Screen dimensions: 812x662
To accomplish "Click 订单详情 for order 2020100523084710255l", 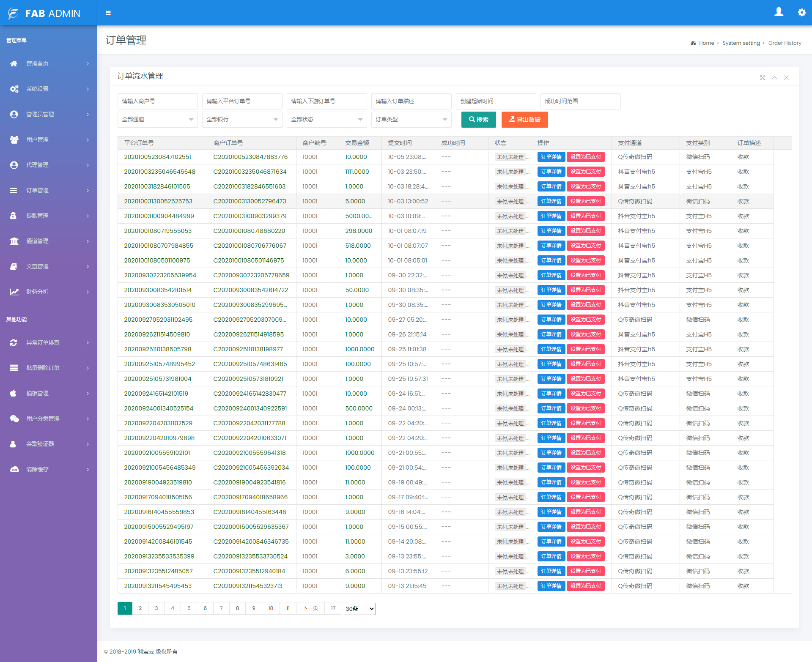I will [x=551, y=157].
